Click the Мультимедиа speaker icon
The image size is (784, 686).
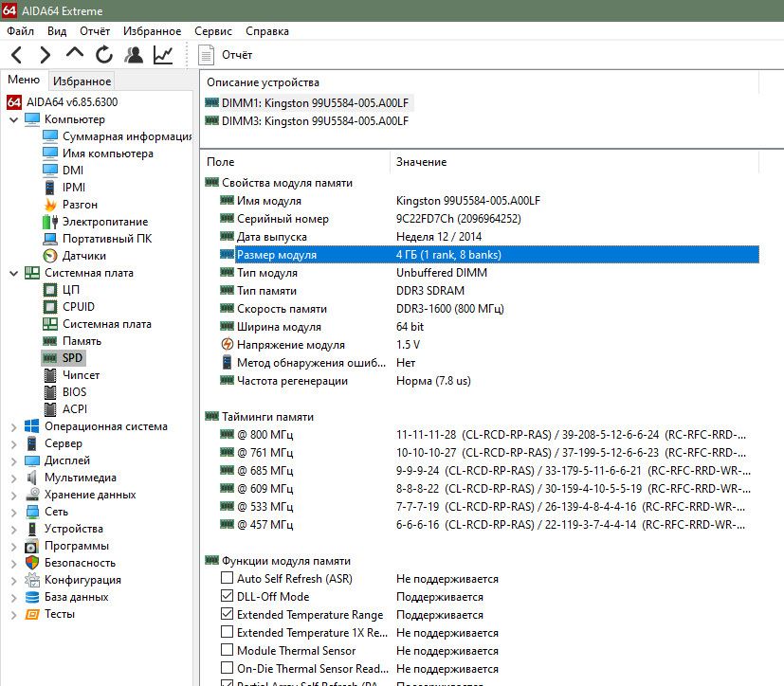coord(32,478)
